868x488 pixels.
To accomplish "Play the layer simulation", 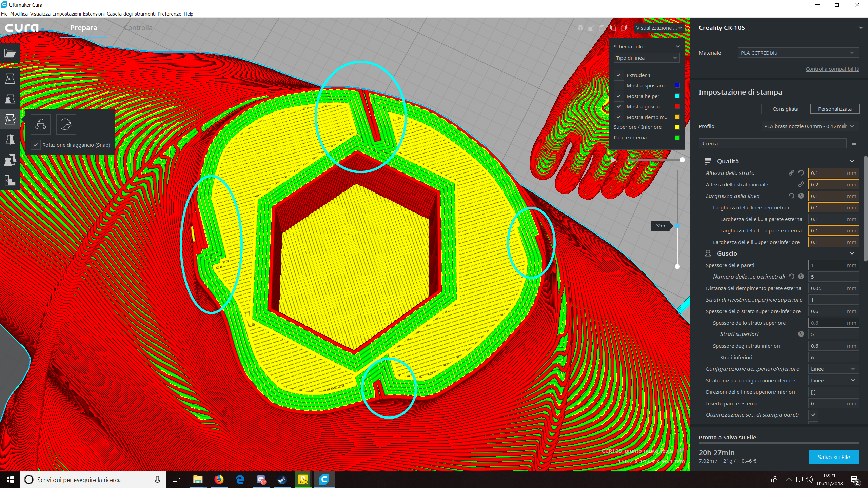I will pyautogui.click(x=613, y=160).
